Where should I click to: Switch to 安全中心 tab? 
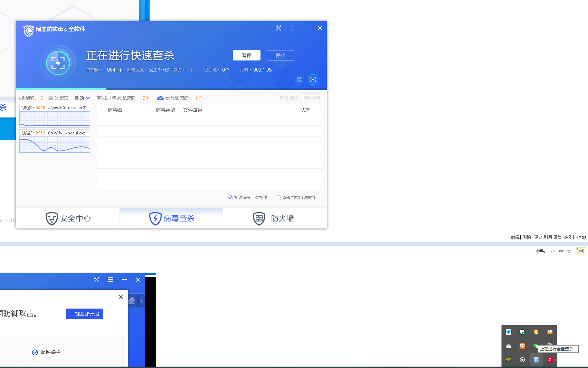coord(68,218)
